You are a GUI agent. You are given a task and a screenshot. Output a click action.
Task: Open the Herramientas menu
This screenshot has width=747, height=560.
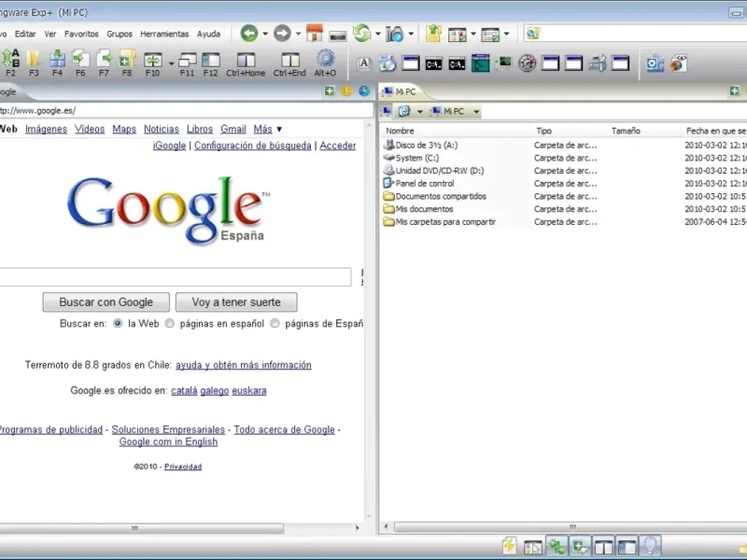164,34
